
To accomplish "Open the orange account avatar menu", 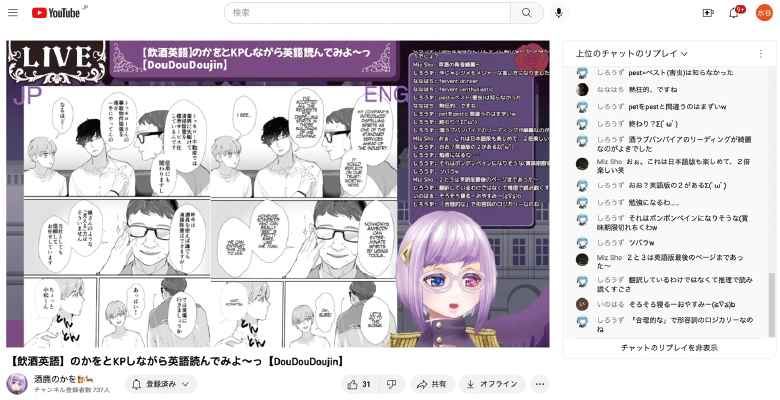I will 762,13.
